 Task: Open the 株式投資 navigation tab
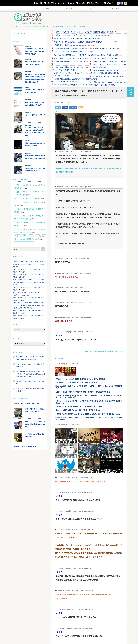click(46, 9)
